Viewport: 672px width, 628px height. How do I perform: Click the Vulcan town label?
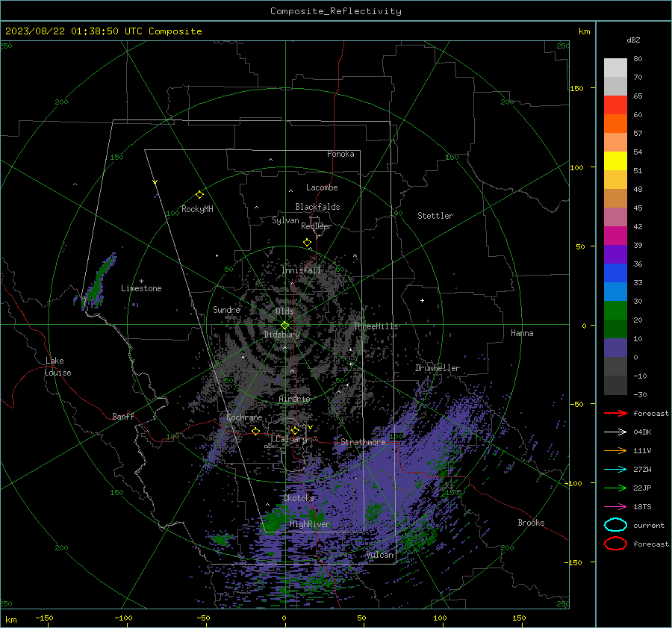pos(380,555)
